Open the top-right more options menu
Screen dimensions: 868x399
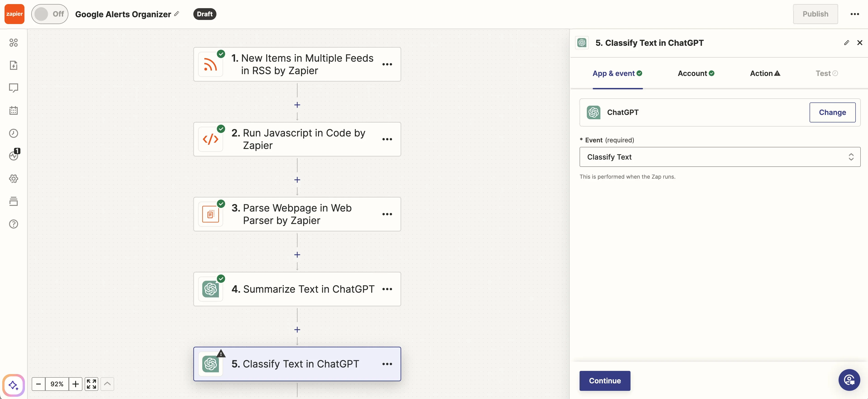(854, 14)
